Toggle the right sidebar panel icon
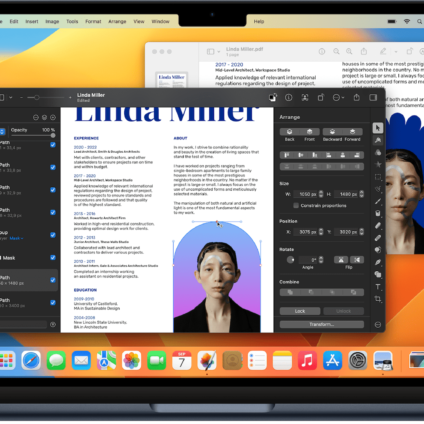The width and height of the screenshot is (424, 424). click(x=373, y=97)
